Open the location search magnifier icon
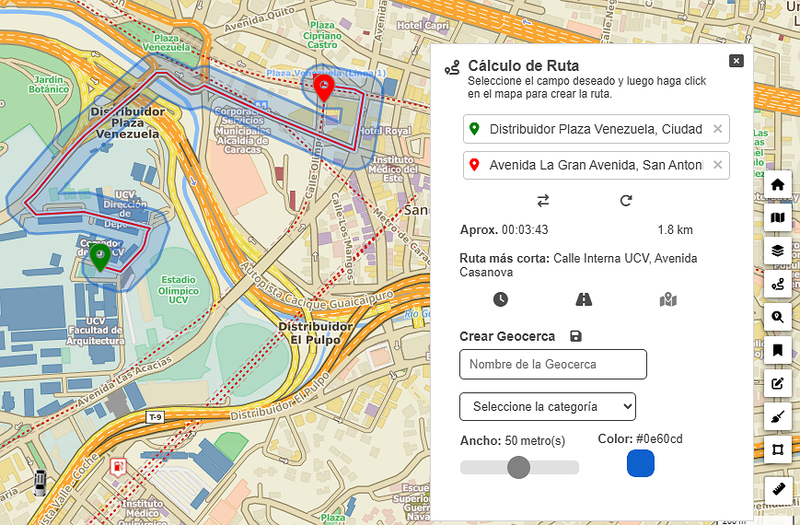The image size is (800, 525). pos(778,317)
